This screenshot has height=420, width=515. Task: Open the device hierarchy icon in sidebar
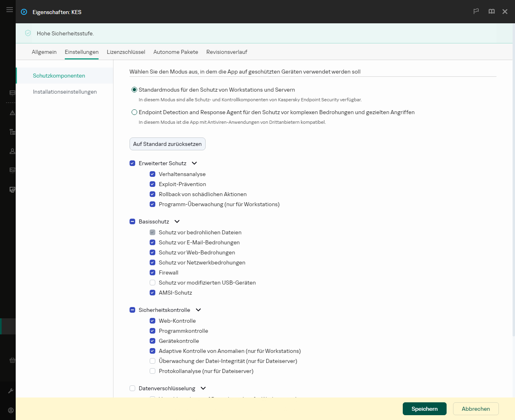(12, 132)
